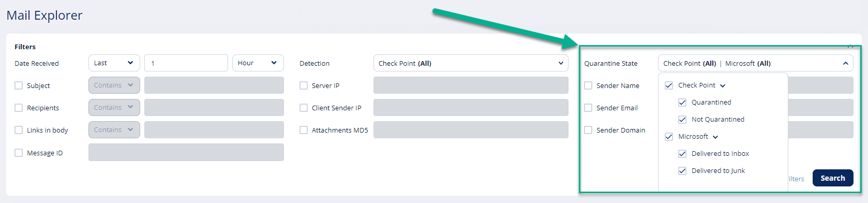Click the Date Received number field

tap(186, 63)
